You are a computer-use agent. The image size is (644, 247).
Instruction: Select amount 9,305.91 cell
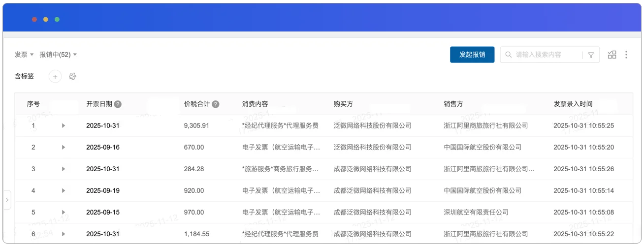196,125
